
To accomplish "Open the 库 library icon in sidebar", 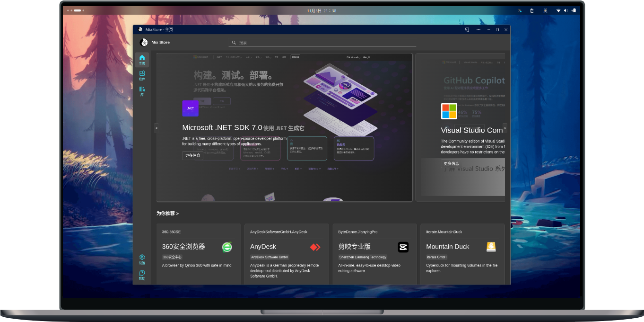I will pyautogui.click(x=142, y=91).
